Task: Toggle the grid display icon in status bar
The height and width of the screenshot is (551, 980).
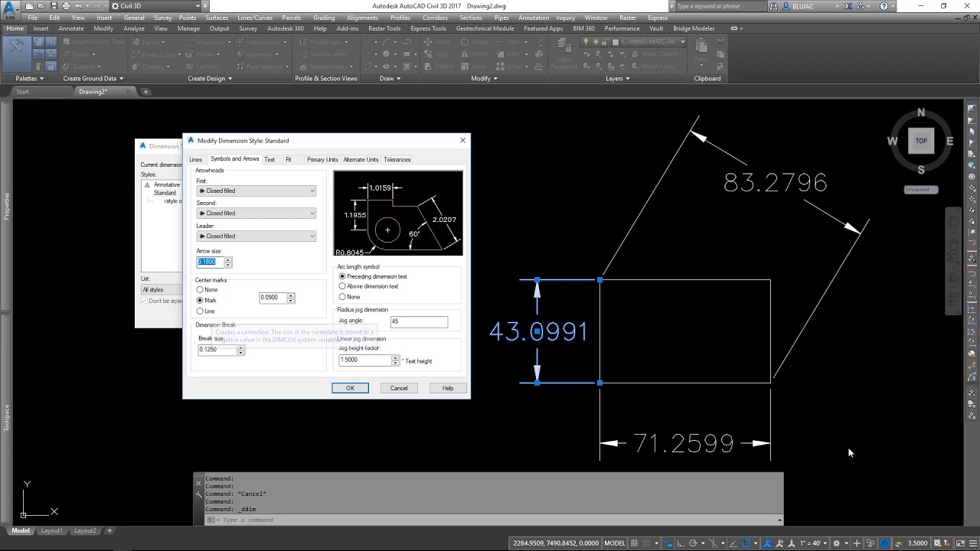Action: click(635, 543)
